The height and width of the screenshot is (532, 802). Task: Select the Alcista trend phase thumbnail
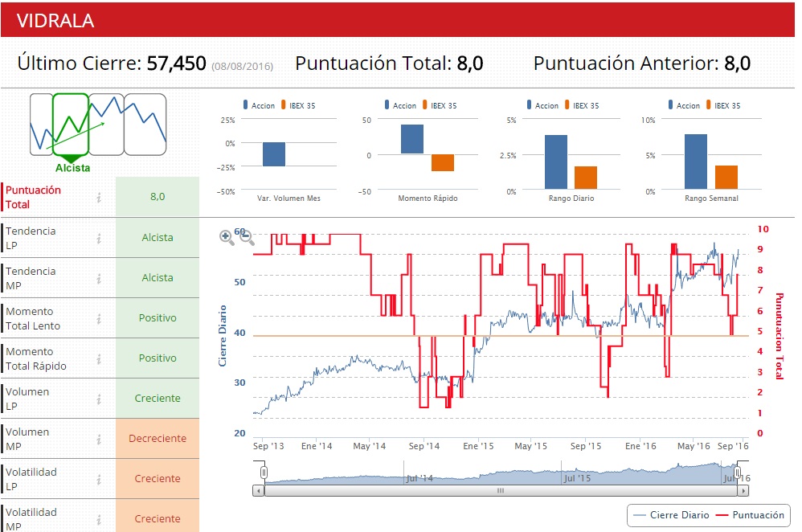click(x=71, y=125)
